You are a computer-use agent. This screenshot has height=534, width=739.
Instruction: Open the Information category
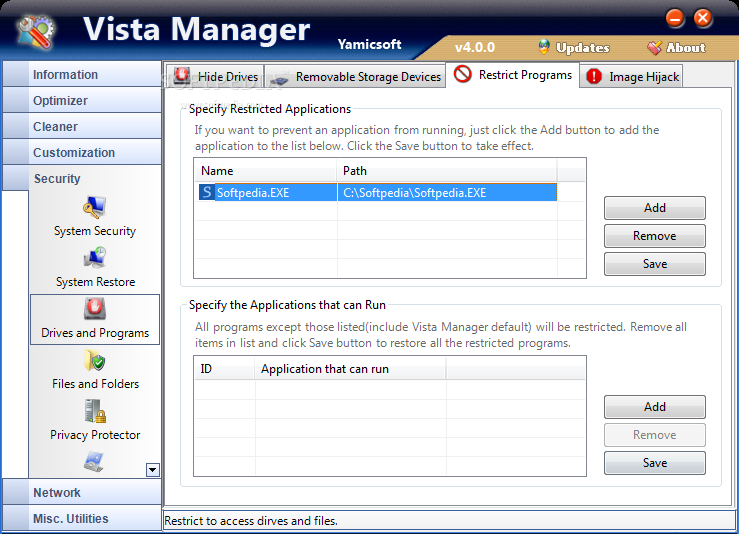(82, 74)
